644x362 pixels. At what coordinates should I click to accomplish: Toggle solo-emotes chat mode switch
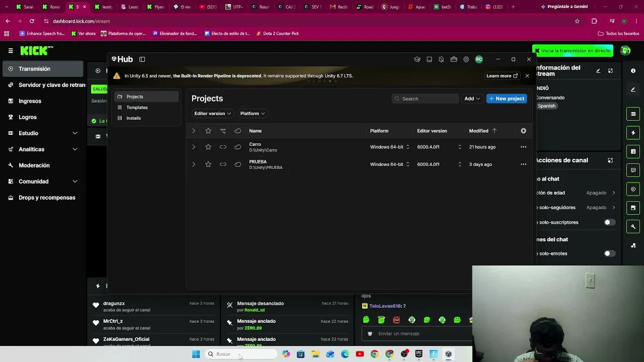tap(609, 253)
